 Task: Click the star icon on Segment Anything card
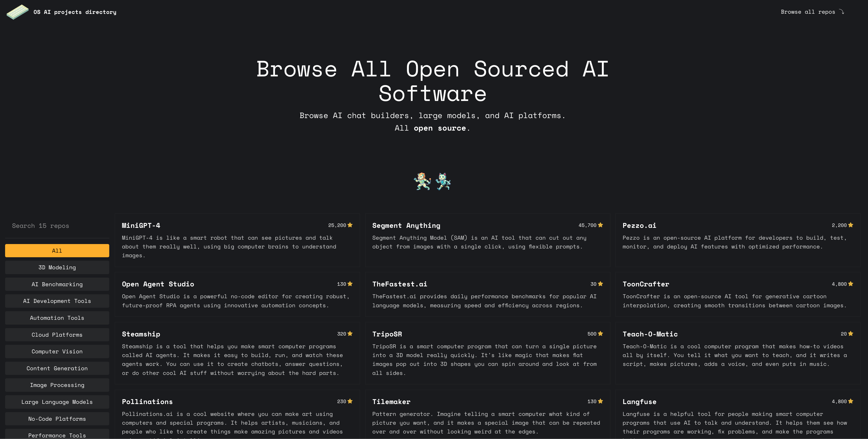[x=600, y=225]
